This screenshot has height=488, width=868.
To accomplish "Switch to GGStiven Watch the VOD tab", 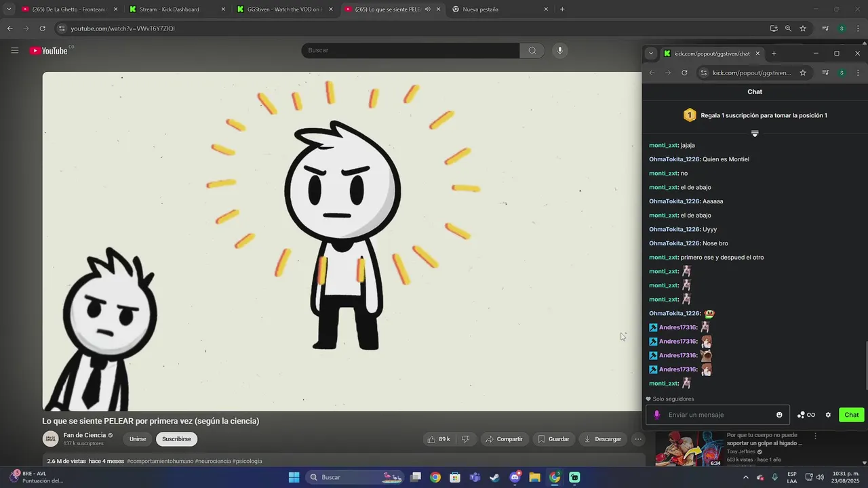I will click(285, 9).
